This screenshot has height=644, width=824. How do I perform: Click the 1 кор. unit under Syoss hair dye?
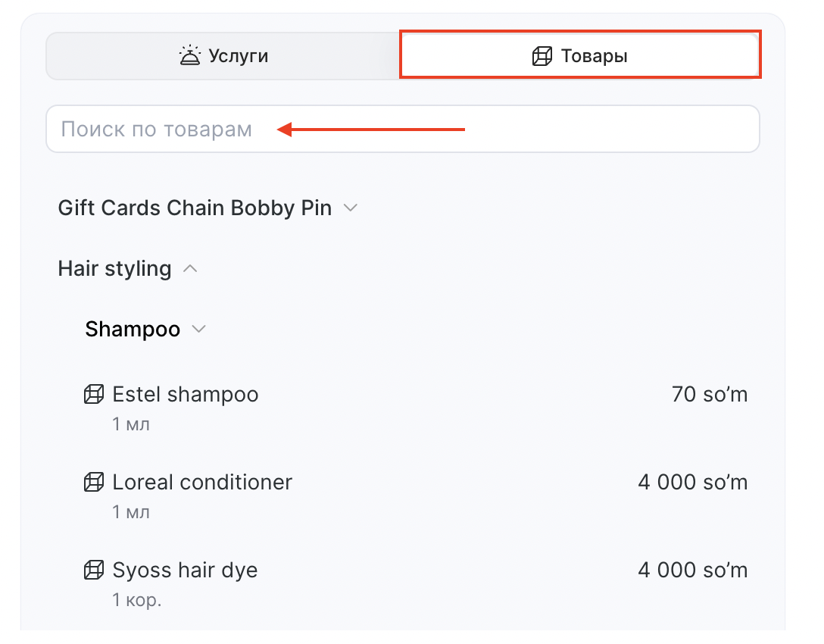coord(137,601)
